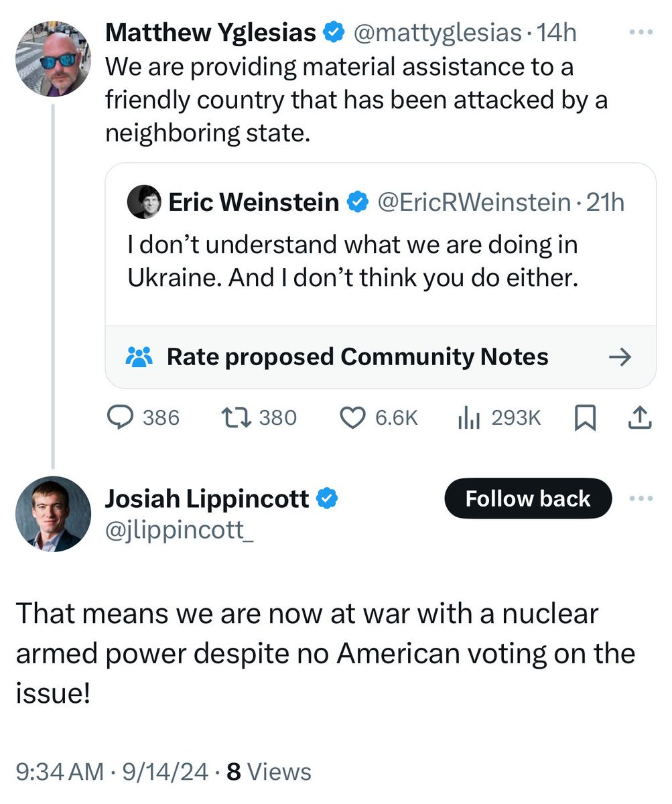Image resolution: width=672 pixels, height=804 pixels.
Task: Go to the @mattyglesias handle
Action: (437, 32)
